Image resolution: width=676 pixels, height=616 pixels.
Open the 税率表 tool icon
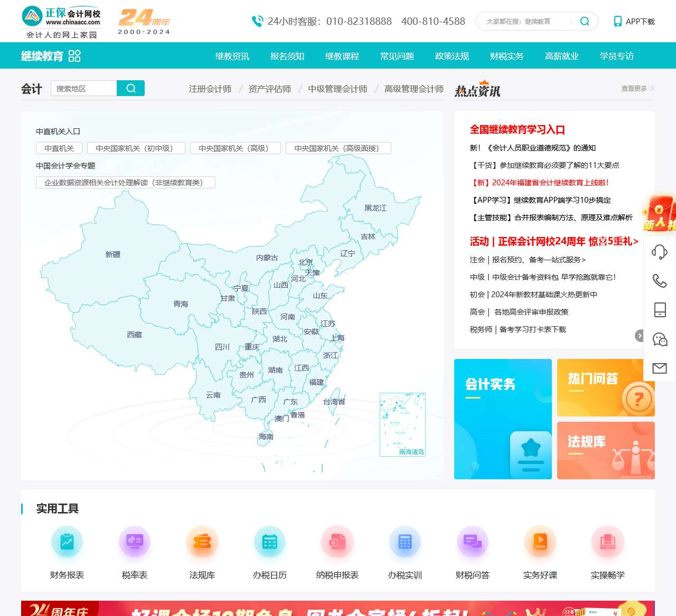(x=135, y=542)
